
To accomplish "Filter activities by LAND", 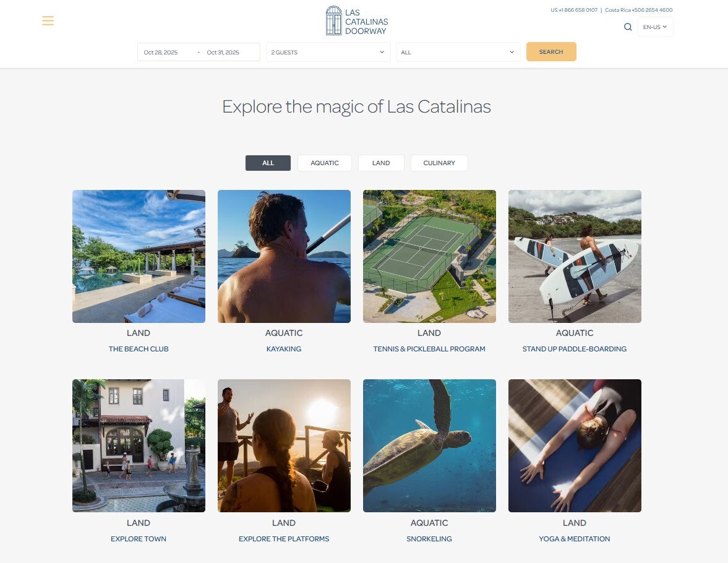I will coord(381,163).
